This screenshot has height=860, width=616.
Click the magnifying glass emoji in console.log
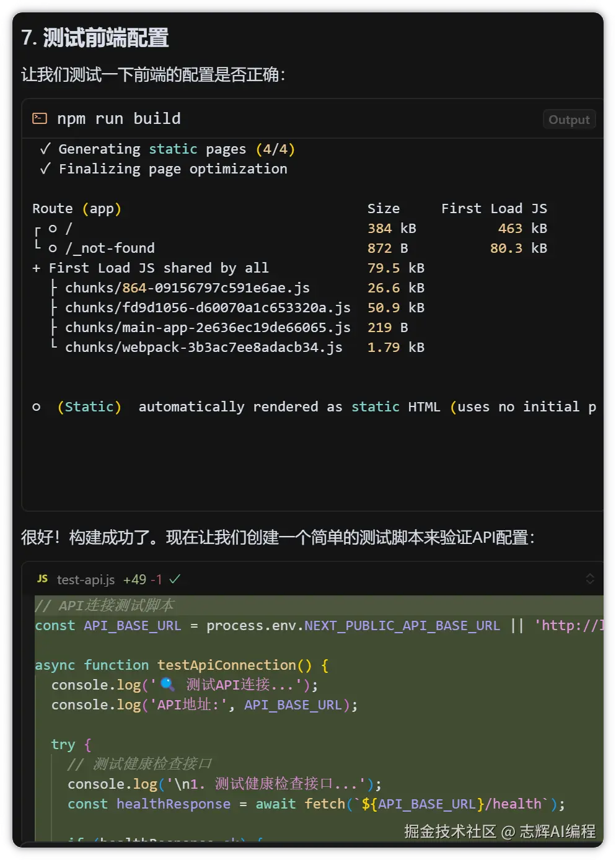[x=167, y=684]
